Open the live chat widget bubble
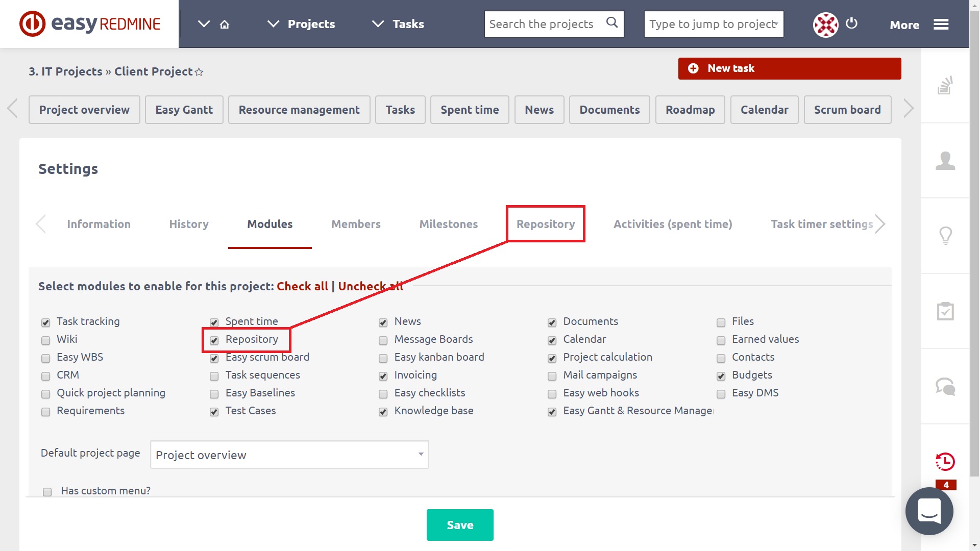Image resolution: width=980 pixels, height=551 pixels. pos(929,511)
